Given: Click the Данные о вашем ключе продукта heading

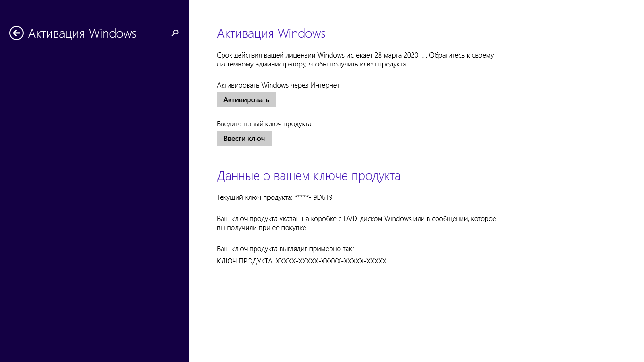Looking at the screenshot, I should [x=309, y=176].
